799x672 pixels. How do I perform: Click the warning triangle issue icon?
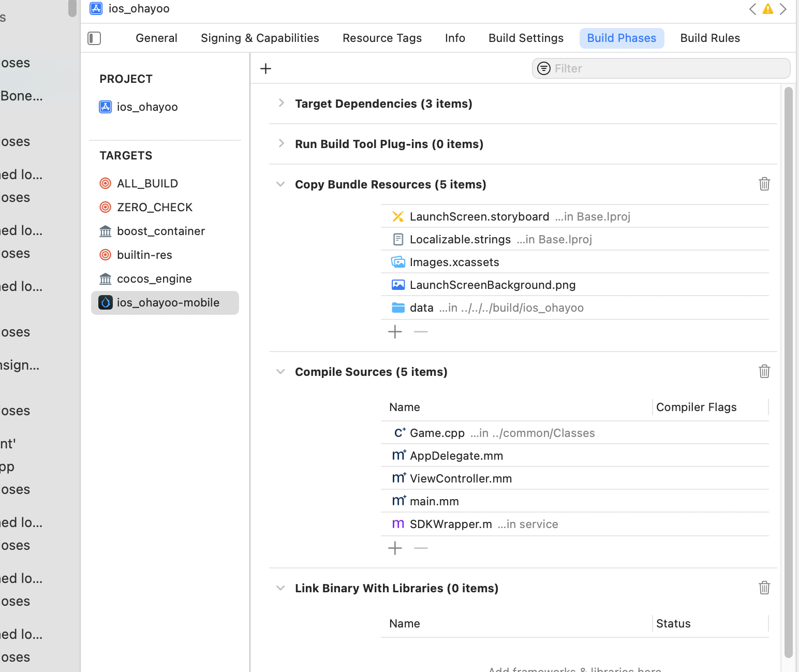coord(768,9)
